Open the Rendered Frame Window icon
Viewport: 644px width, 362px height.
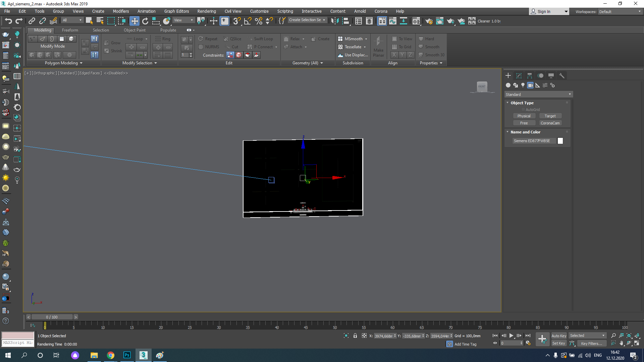pos(440,21)
